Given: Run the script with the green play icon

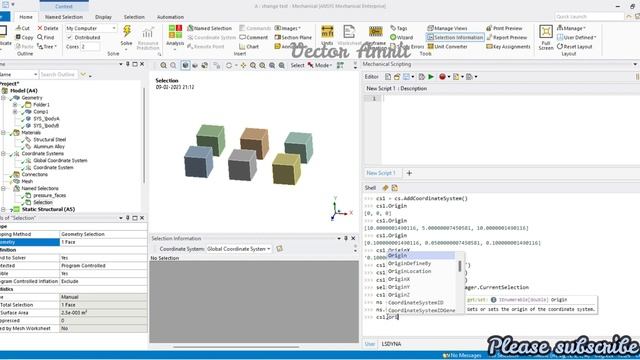Looking at the screenshot, I should (x=431, y=77).
